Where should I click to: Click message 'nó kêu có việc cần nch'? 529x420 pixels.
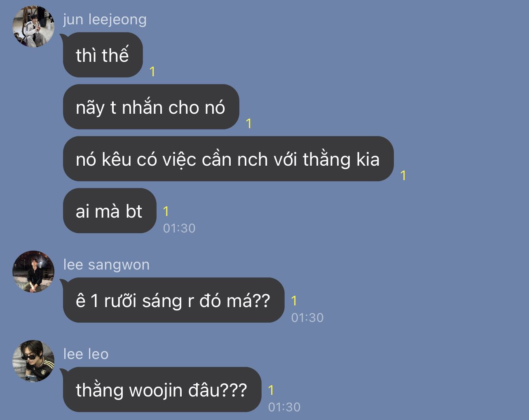click(228, 159)
